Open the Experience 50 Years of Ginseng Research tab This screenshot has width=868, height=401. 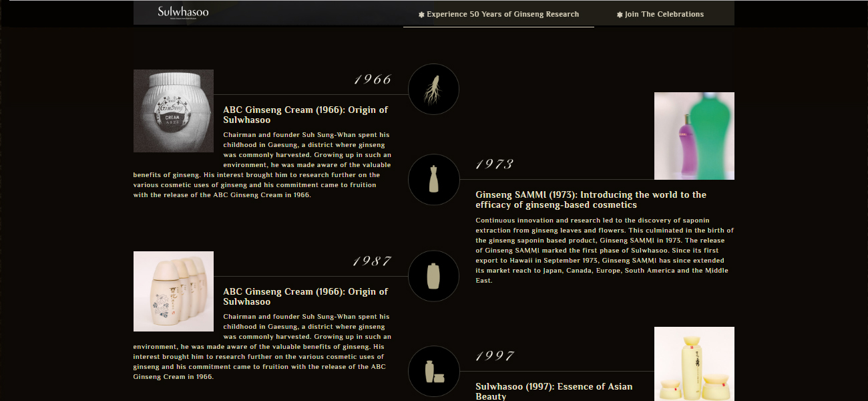tap(499, 14)
